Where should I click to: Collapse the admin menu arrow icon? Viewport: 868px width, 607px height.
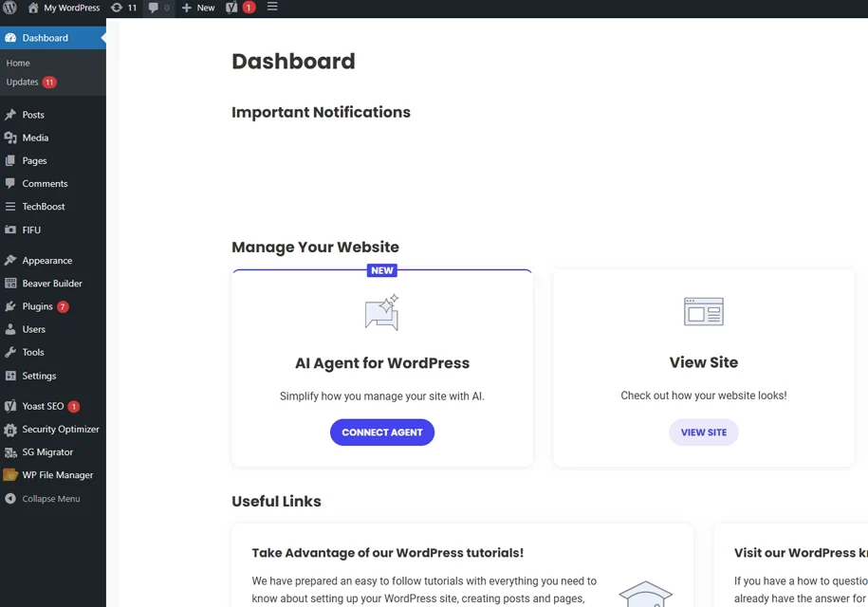click(x=10, y=499)
